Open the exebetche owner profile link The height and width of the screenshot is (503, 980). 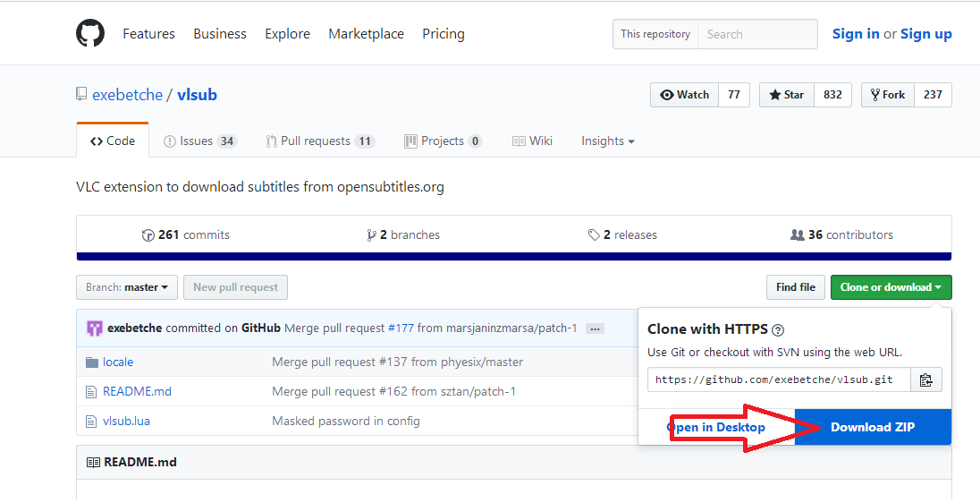click(x=128, y=95)
